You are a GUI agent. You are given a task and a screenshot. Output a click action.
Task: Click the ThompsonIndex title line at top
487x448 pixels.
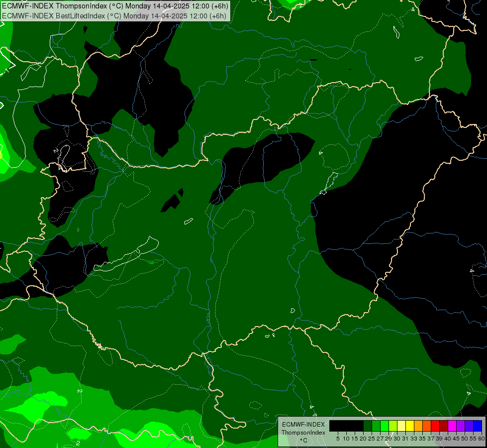115,6
